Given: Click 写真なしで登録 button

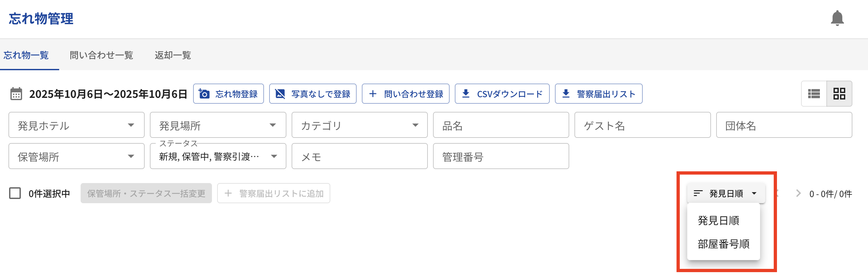Looking at the screenshot, I should tap(312, 94).
